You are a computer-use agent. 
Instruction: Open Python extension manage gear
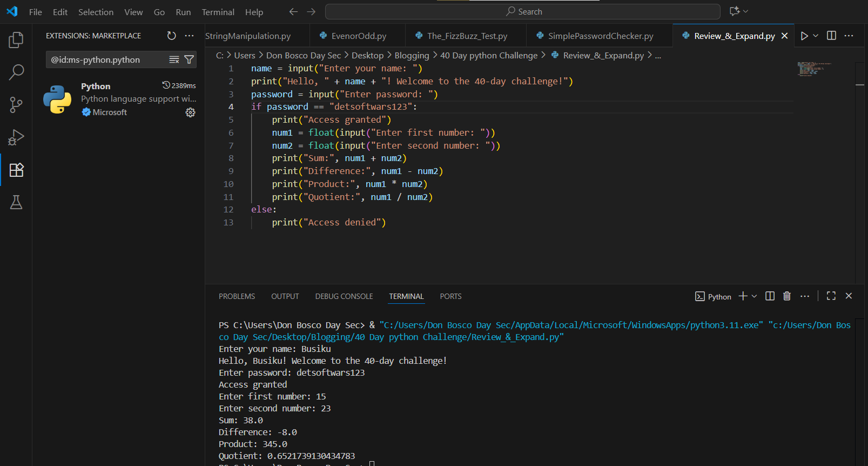[x=190, y=112]
